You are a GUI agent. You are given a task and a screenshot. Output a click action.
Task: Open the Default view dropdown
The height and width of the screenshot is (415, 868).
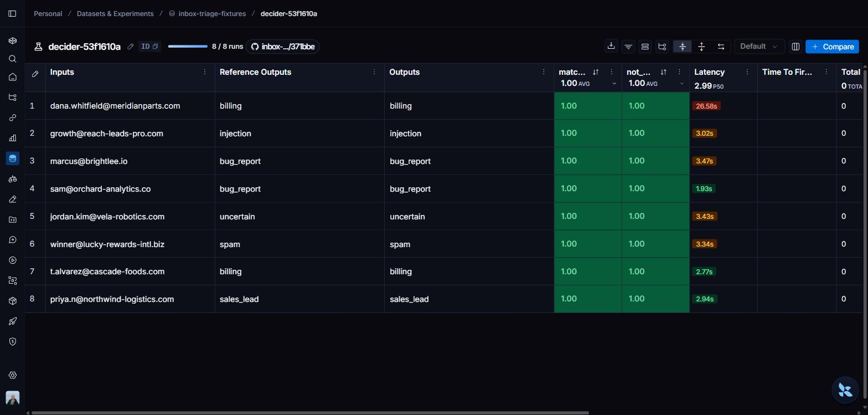pos(759,47)
